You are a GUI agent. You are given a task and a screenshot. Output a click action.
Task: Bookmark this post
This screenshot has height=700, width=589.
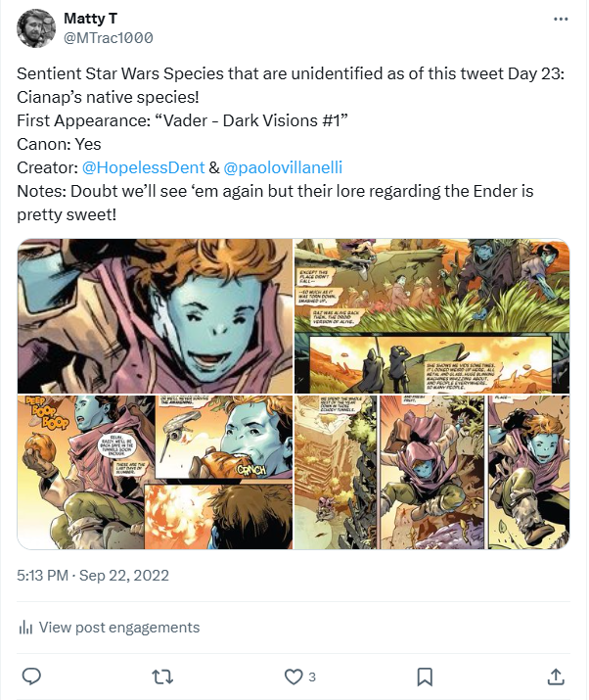pyautogui.click(x=425, y=676)
